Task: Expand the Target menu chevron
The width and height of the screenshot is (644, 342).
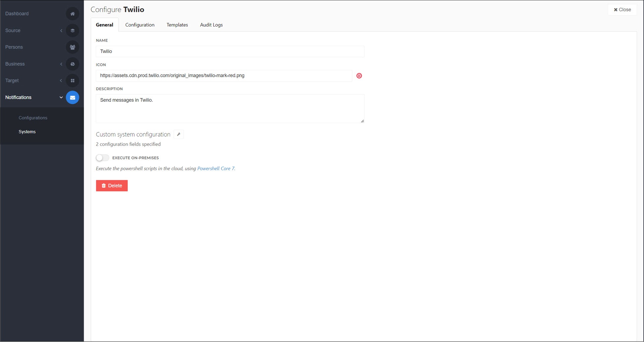Action: pos(61,81)
